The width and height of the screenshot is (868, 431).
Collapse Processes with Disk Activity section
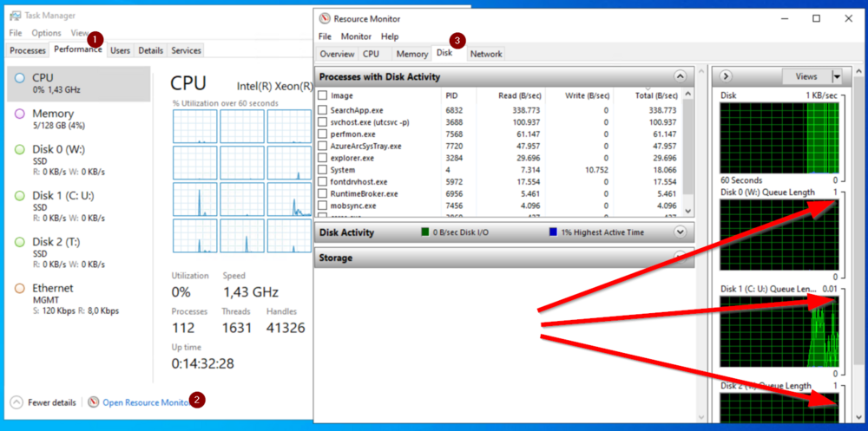(x=680, y=77)
